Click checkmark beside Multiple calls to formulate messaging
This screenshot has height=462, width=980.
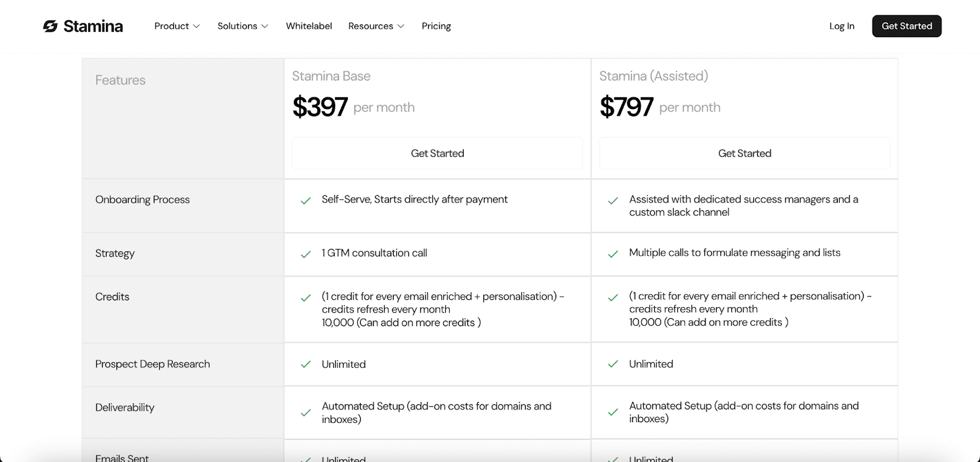(x=612, y=254)
